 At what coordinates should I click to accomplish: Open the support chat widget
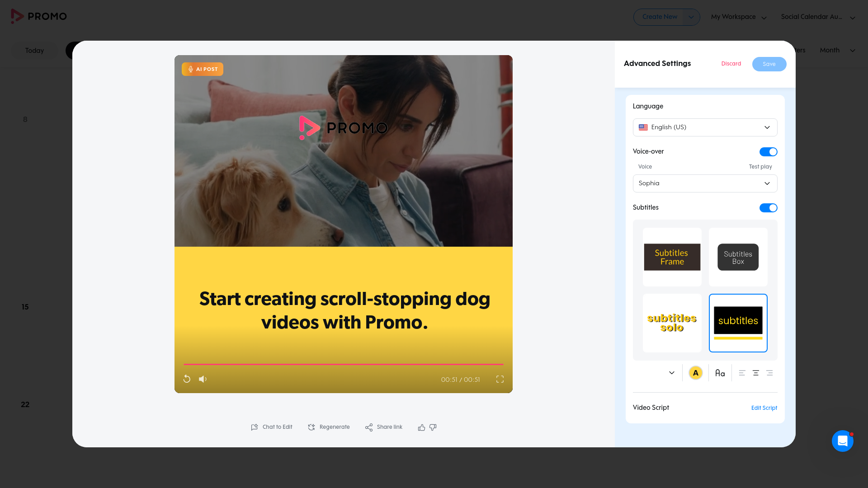tap(843, 441)
